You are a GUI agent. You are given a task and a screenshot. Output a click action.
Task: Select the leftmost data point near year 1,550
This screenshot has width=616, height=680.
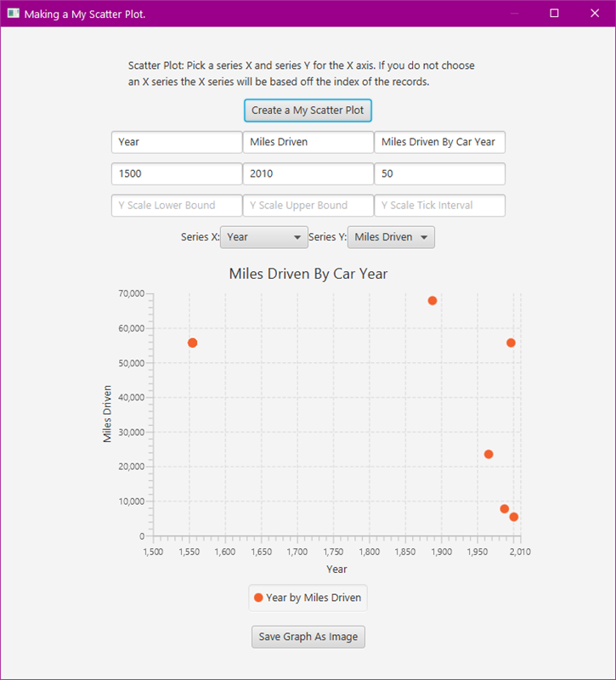(x=193, y=343)
